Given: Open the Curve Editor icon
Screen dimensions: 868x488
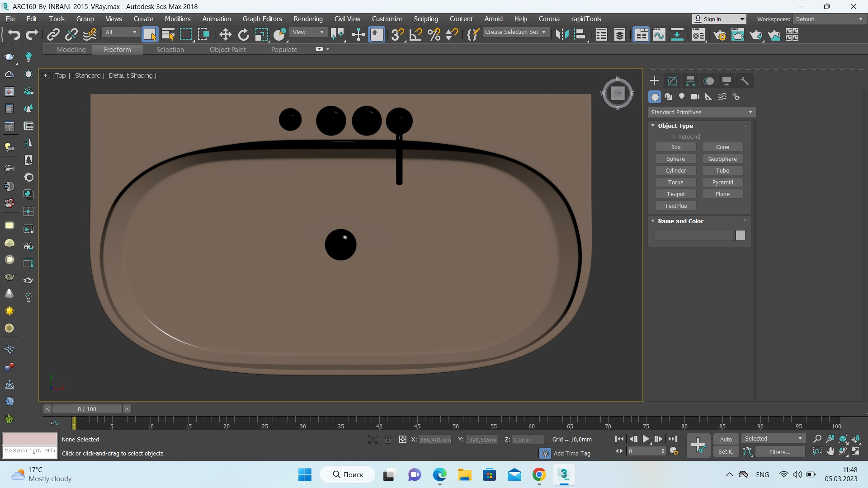Looking at the screenshot, I should click(659, 34).
